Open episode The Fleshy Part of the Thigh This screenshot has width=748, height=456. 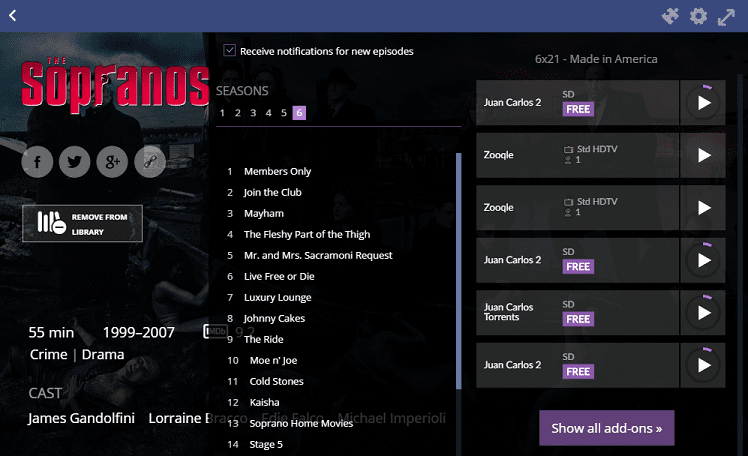pos(307,234)
